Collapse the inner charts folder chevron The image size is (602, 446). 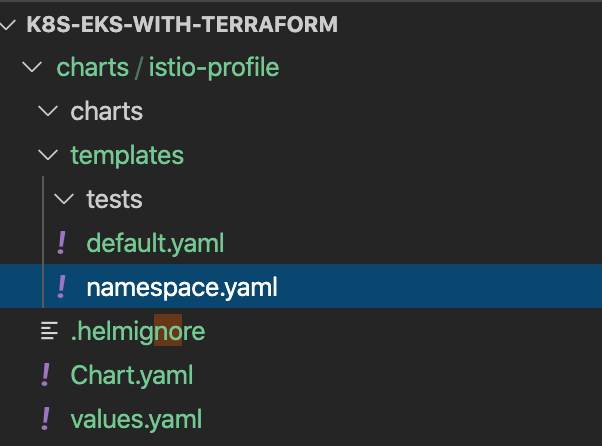click(47, 112)
